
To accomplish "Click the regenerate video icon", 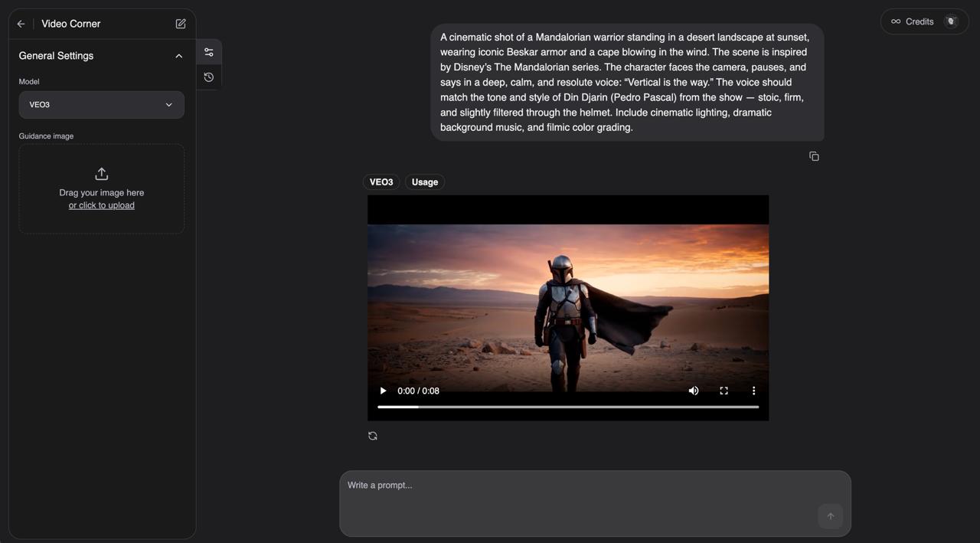I will click(x=373, y=436).
